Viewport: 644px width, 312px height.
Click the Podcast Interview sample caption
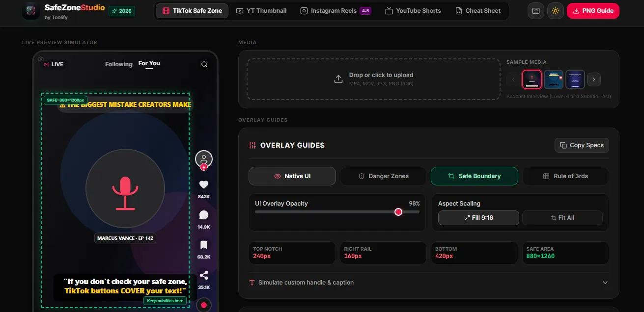click(559, 97)
